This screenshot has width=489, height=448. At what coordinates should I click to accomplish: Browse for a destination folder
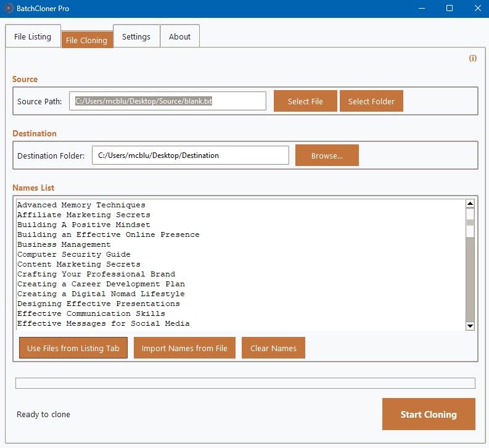point(327,156)
